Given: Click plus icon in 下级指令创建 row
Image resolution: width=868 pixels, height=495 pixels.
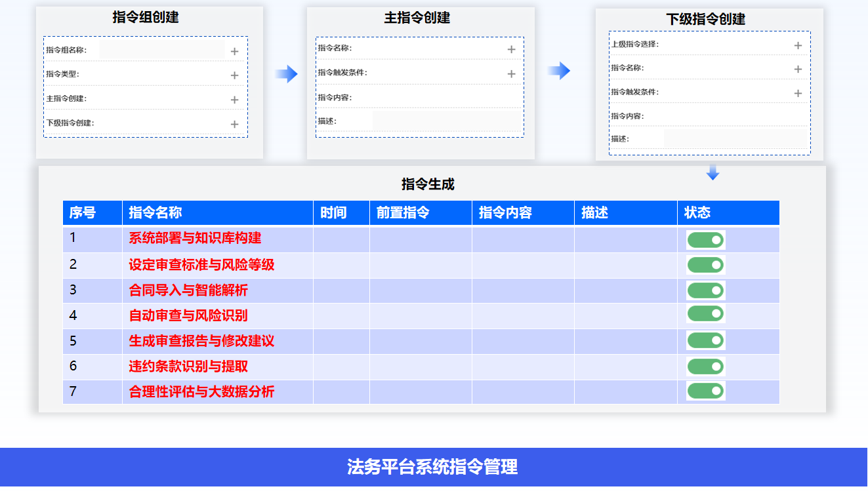Looking at the screenshot, I should 234,124.
